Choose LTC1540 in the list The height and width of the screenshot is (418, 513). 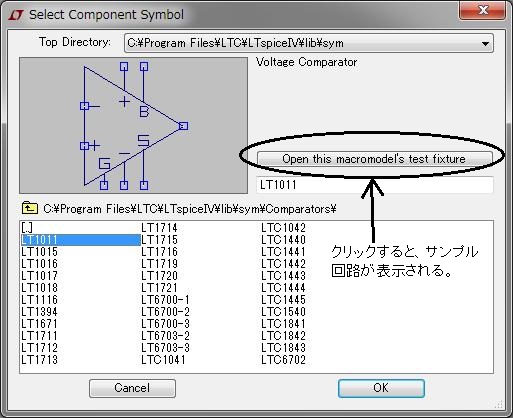point(283,312)
